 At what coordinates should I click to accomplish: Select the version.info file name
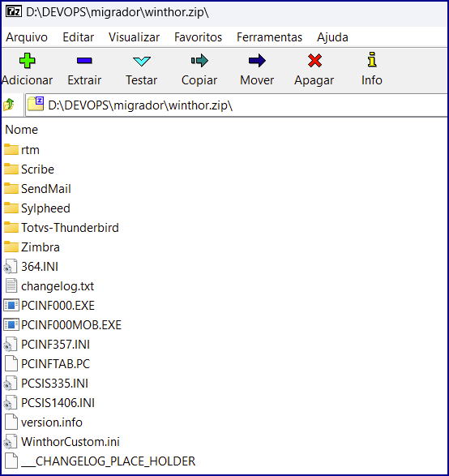pos(52,422)
